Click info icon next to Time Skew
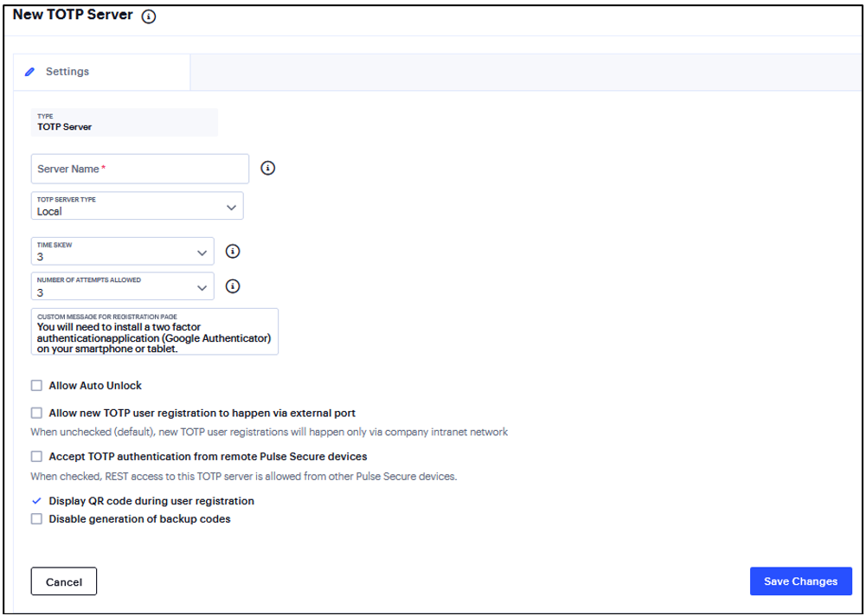Viewport: 867px width, 616px height. coord(232,250)
